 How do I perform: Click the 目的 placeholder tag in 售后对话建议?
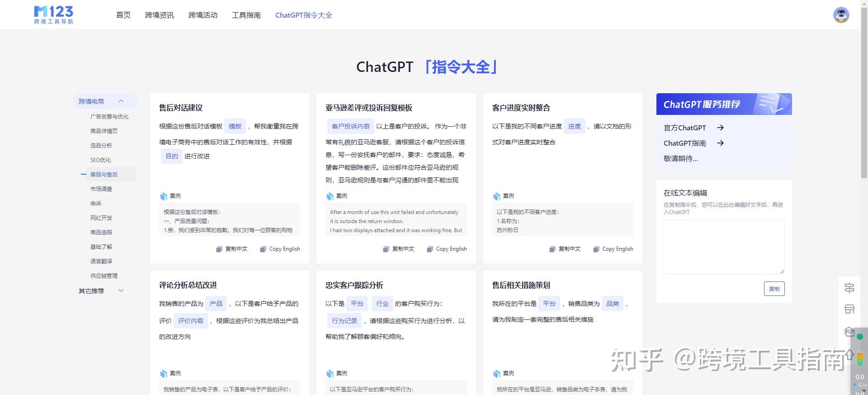point(172,156)
